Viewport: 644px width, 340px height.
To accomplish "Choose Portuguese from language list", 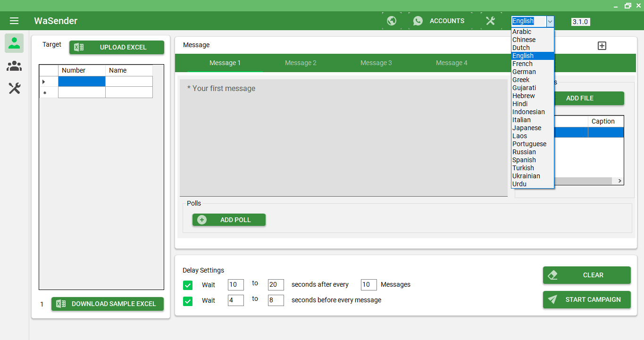I will pos(533,144).
